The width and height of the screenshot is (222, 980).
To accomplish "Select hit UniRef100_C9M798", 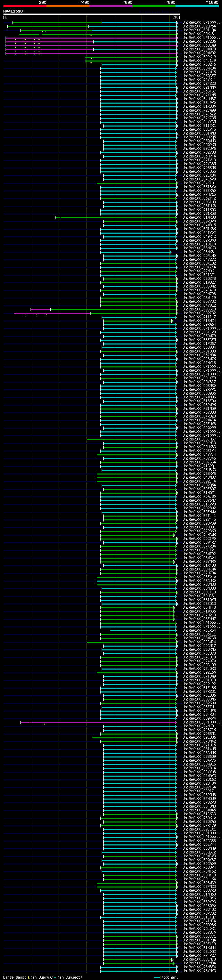I will 199,294.
